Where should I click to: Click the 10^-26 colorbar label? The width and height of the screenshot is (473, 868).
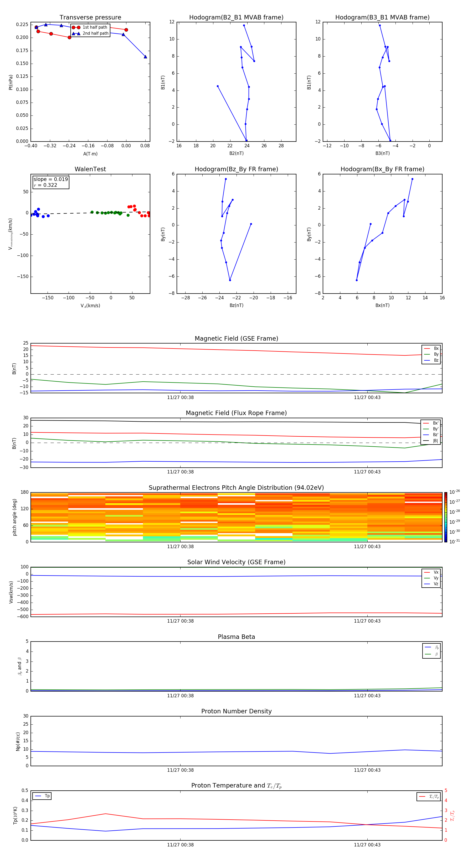(x=455, y=492)
